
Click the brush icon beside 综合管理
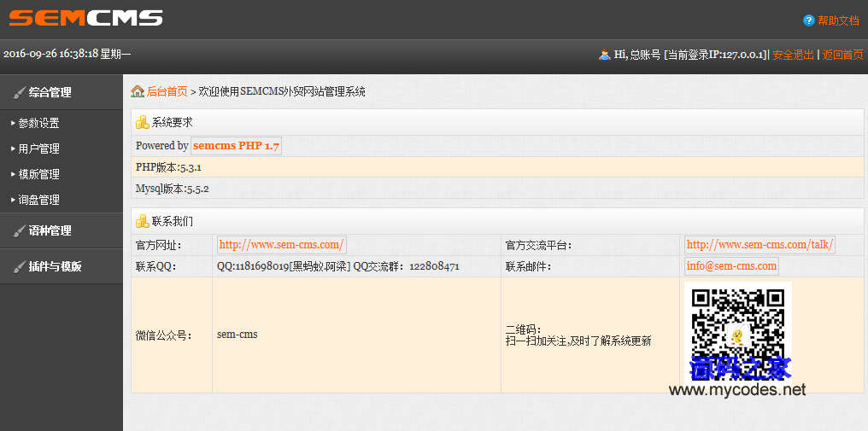click(20, 92)
